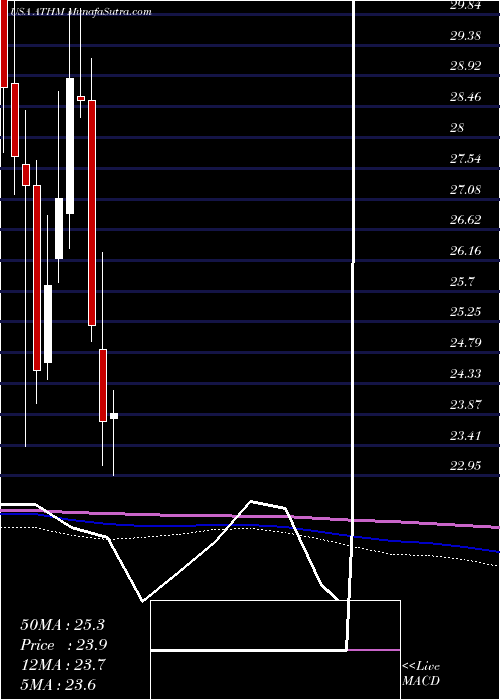Click the 25.25 price axis label

click(466, 312)
